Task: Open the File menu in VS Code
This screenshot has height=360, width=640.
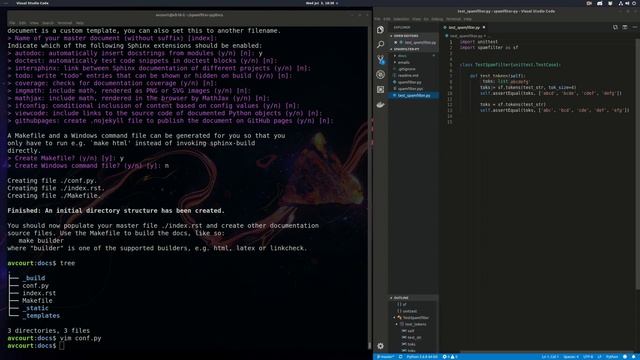Action: point(377,19)
